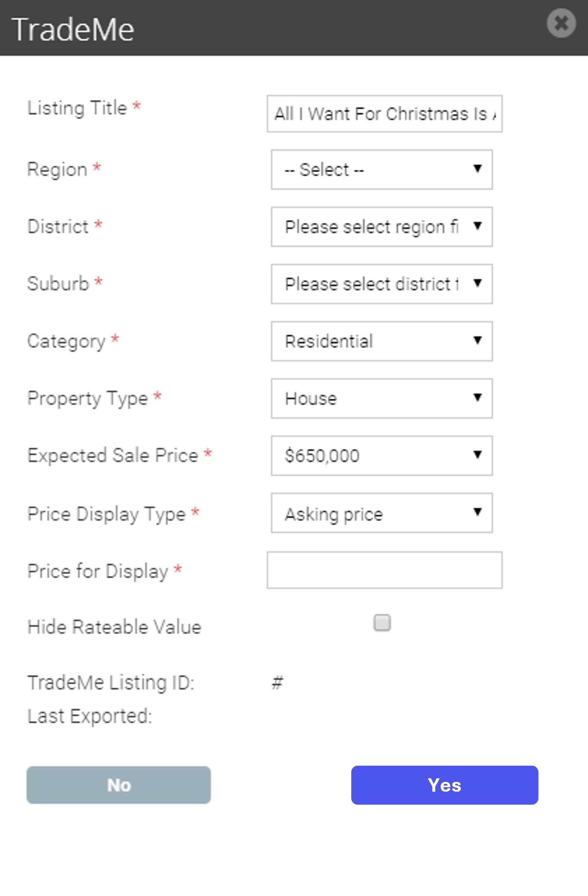
Task: Click the Expected Sale Price arrow icon
Action: 478,454
